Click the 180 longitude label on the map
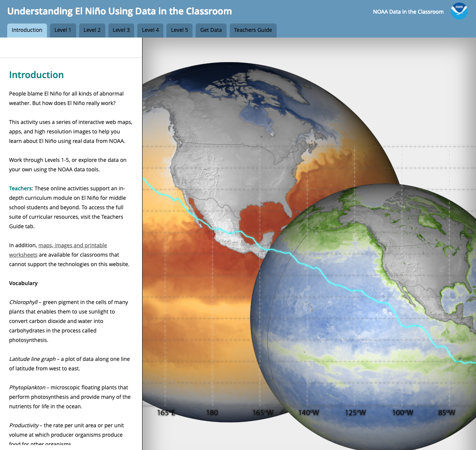 (211, 413)
